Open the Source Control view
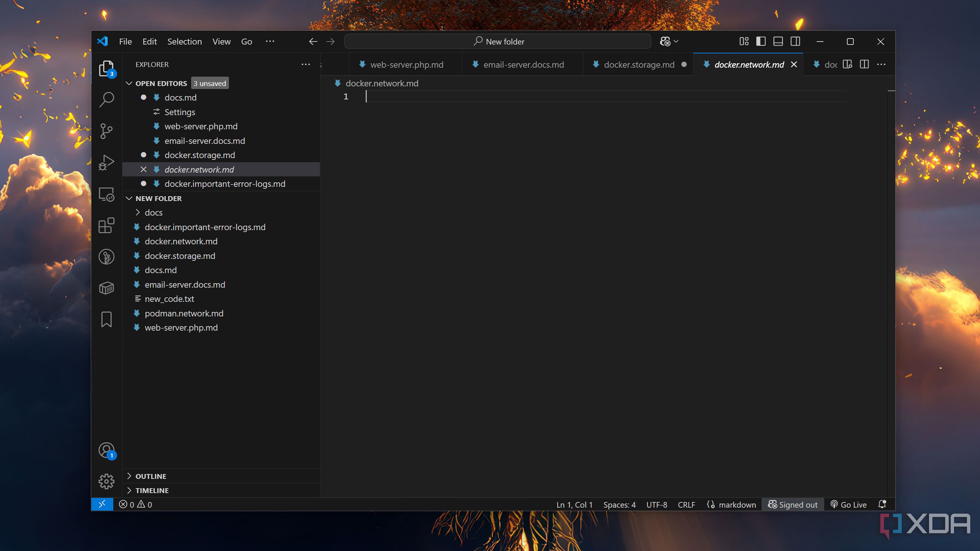This screenshot has height=551, width=980. [106, 131]
